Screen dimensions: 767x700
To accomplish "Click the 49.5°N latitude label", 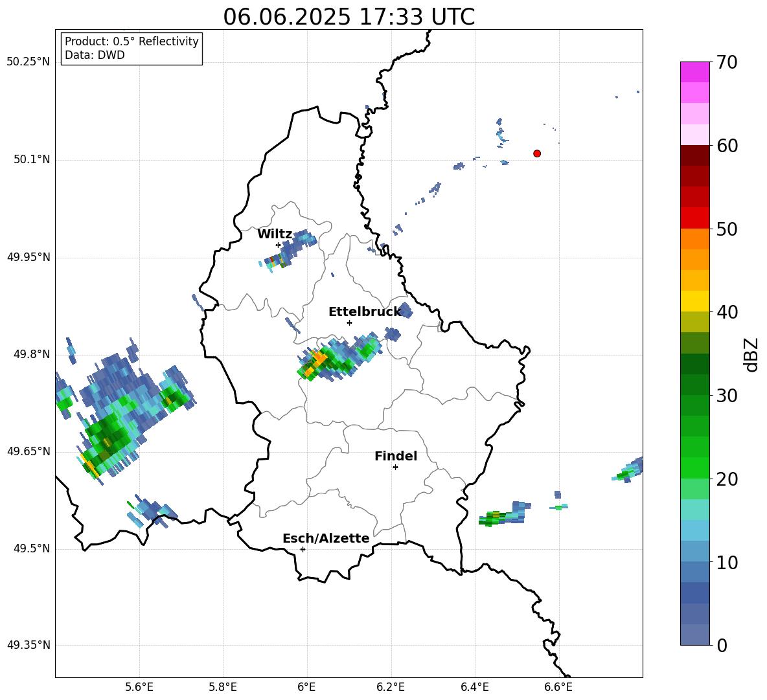I will (x=32, y=548).
